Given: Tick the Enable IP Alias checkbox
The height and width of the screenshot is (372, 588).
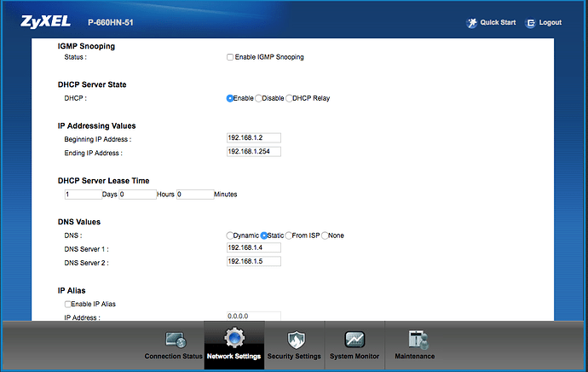Looking at the screenshot, I should [68, 304].
